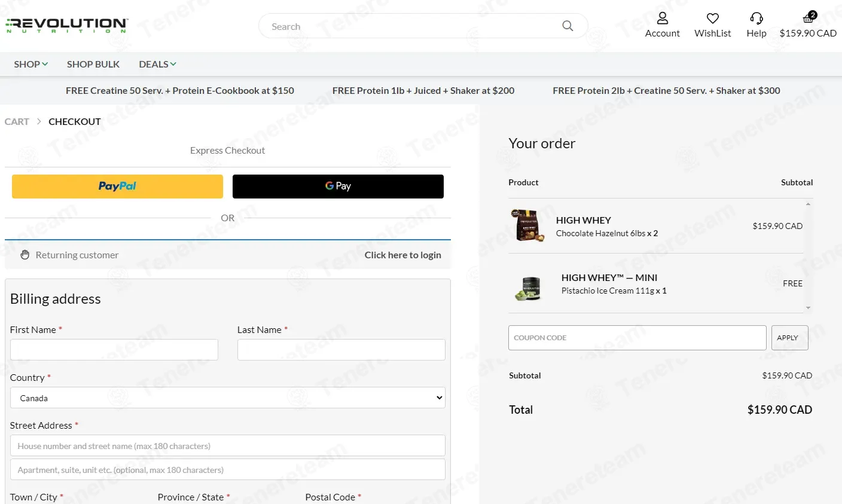Click the High Whey Mini Pistachio thumbnail
842x504 pixels.
(528, 288)
